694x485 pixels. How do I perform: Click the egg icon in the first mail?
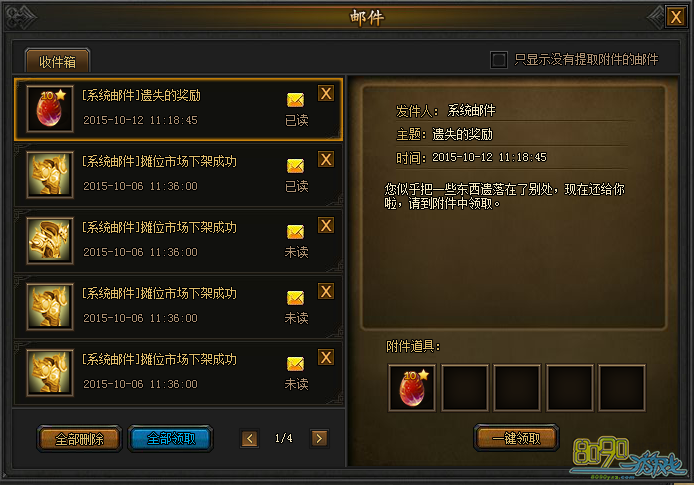(50, 109)
